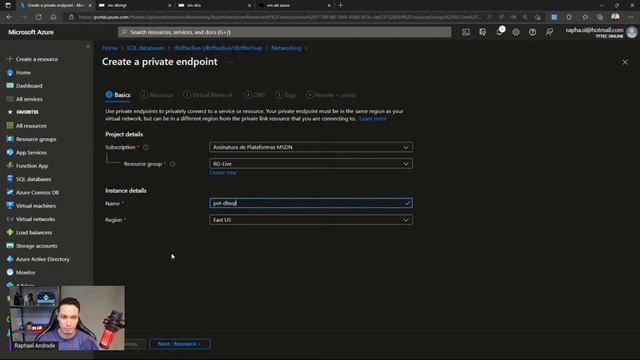Click Create new resource group link
640x360 pixels.
point(223,173)
